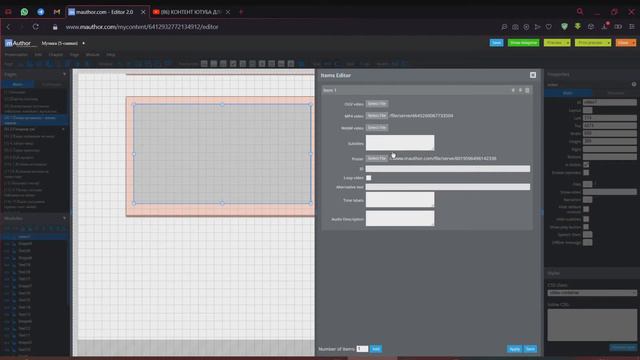
Task: Click the browser search tabs magnifier icon
Action: (x=580, y=12)
